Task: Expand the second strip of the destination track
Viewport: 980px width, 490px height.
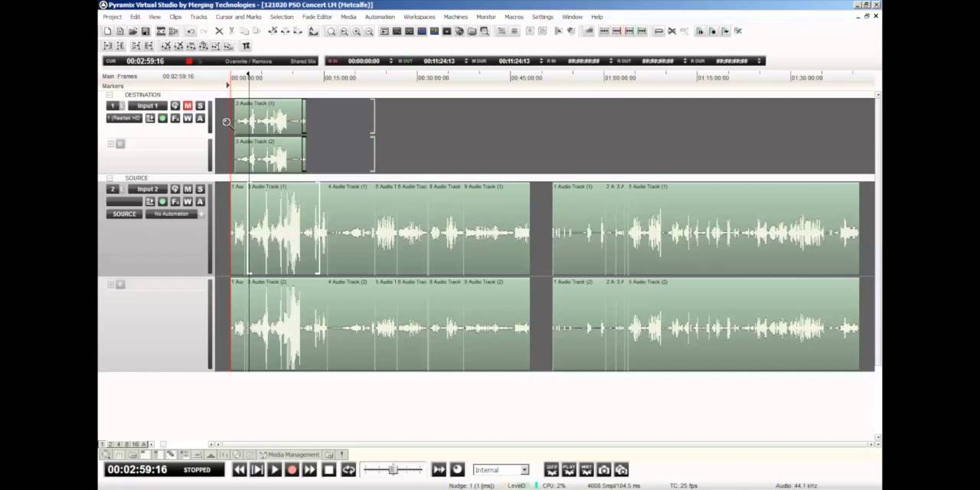Action: [110, 144]
